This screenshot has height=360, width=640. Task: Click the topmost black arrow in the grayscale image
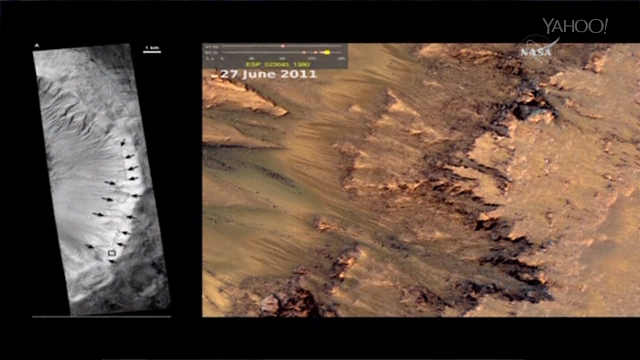122,143
